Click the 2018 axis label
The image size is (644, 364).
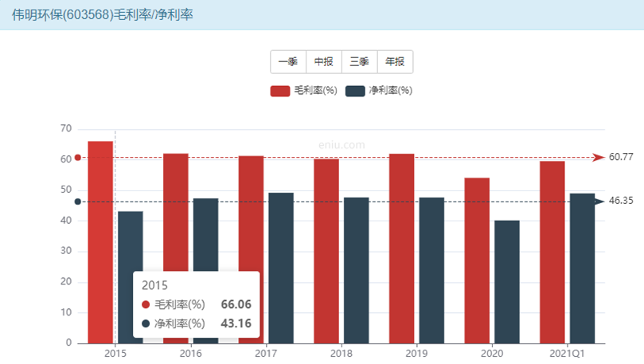click(x=342, y=354)
